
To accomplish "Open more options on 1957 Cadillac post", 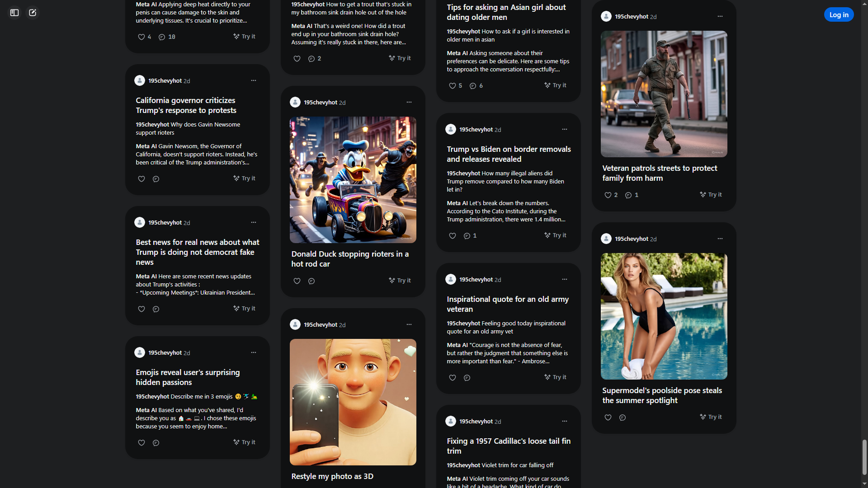I will pyautogui.click(x=565, y=421).
